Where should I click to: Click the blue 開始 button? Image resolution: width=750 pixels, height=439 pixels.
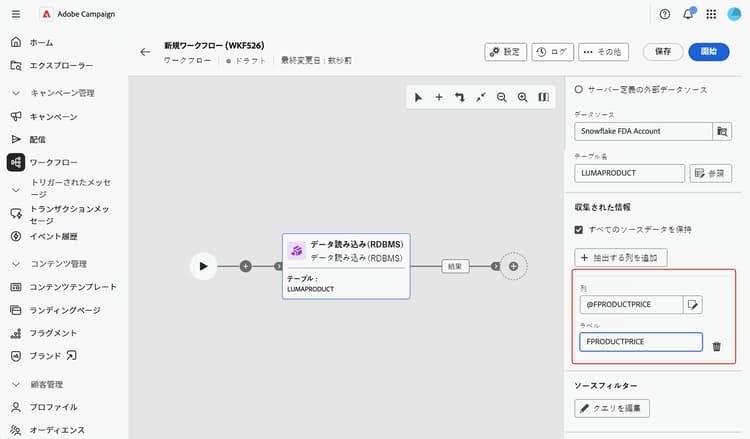709,52
